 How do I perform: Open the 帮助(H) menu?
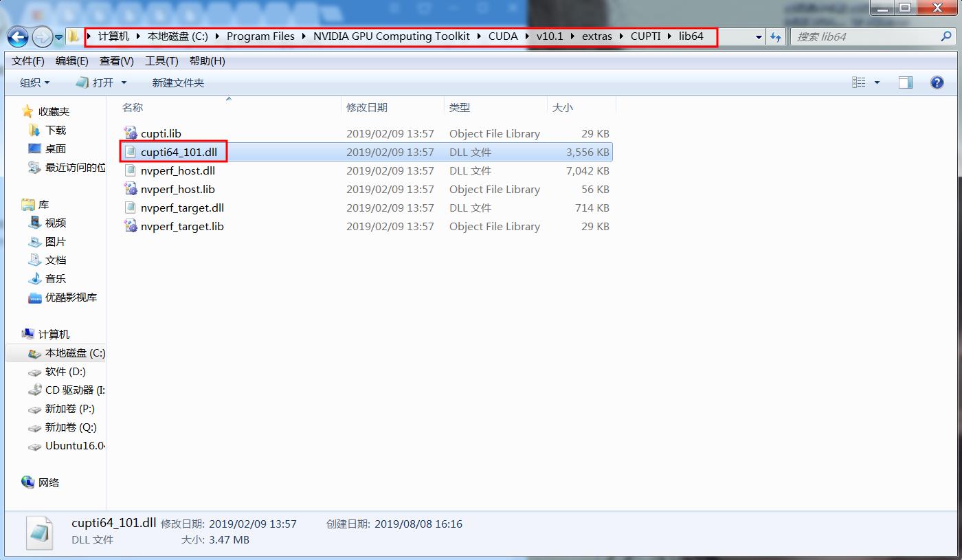[x=208, y=61]
